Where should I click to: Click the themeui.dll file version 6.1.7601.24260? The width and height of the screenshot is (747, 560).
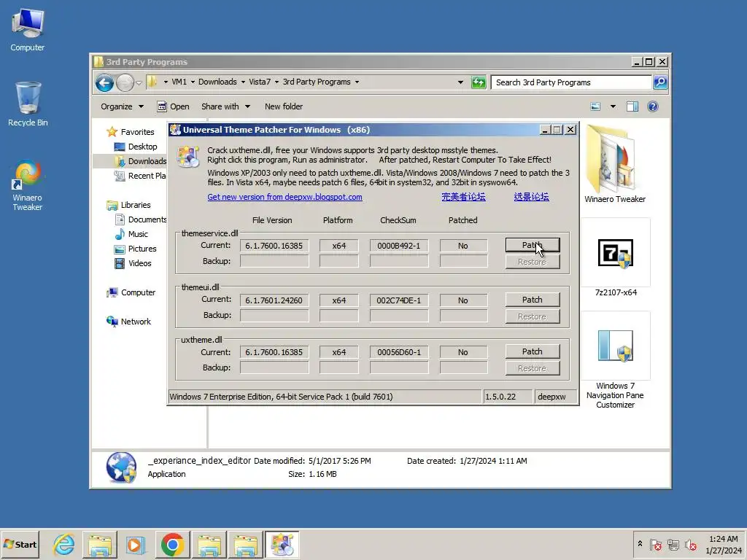[x=274, y=300]
